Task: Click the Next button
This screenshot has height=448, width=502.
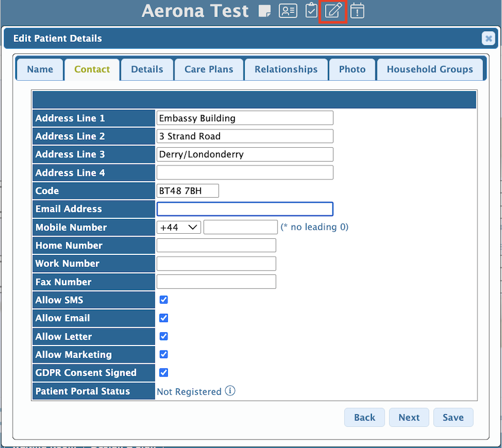Action: [409, 417]
